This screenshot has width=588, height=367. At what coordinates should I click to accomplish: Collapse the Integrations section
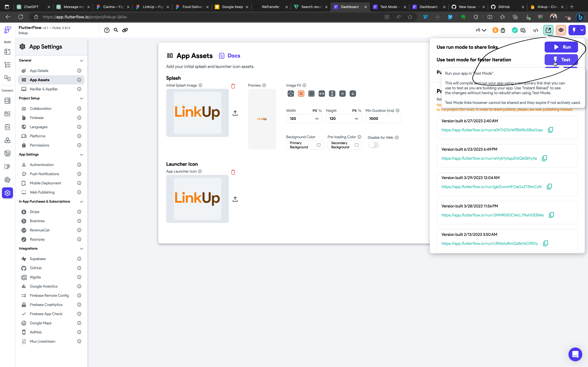(81, 249)
